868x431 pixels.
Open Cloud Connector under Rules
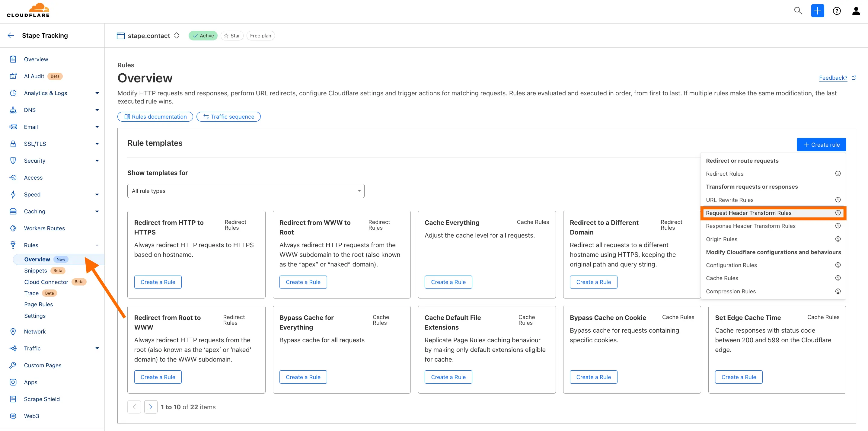point(46,282)
